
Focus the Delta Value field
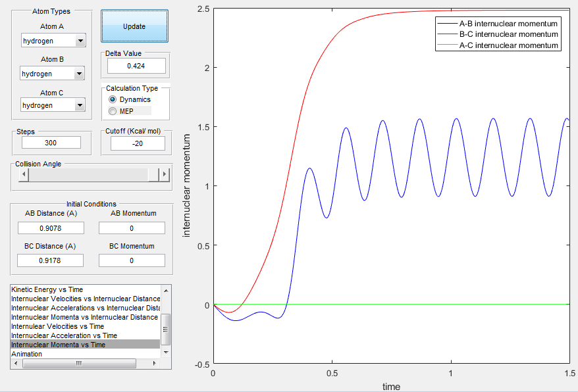[136, 66]
